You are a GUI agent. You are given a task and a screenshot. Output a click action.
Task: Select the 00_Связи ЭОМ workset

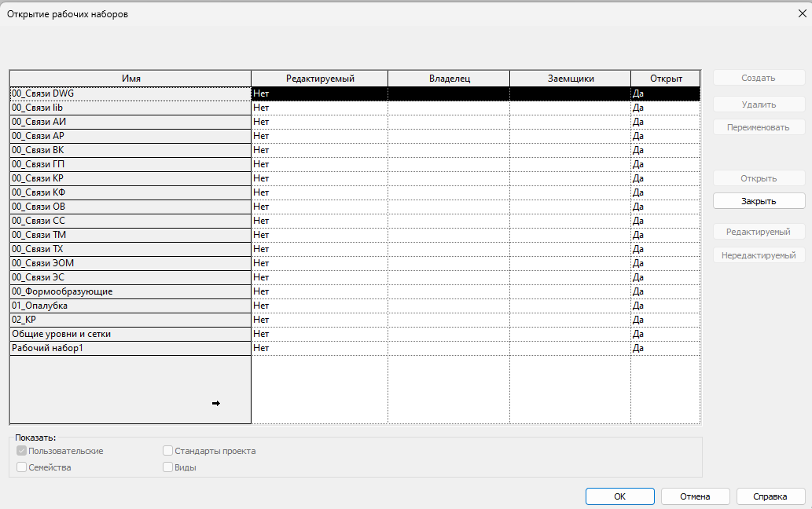[x=130, y=263]
